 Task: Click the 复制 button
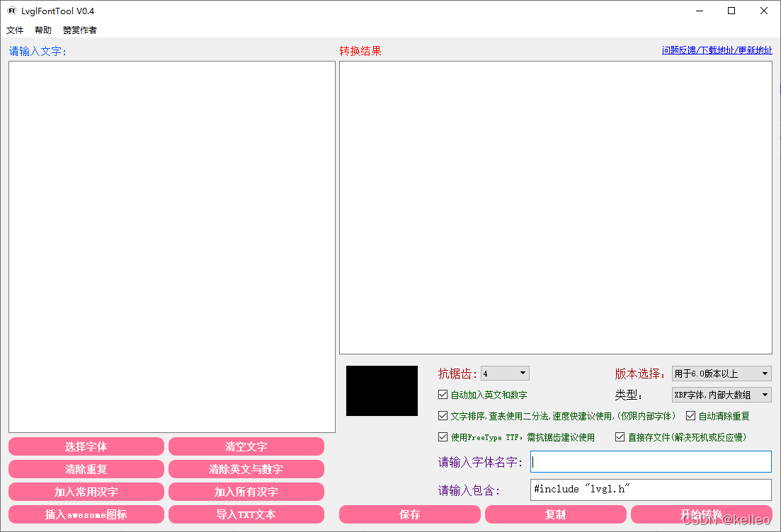555,514
